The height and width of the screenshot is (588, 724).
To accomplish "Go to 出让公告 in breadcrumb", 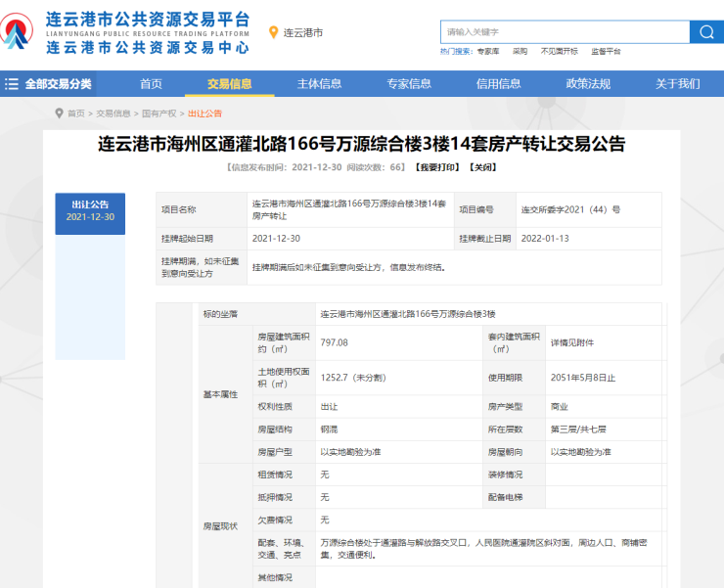I will coord(204,113).
